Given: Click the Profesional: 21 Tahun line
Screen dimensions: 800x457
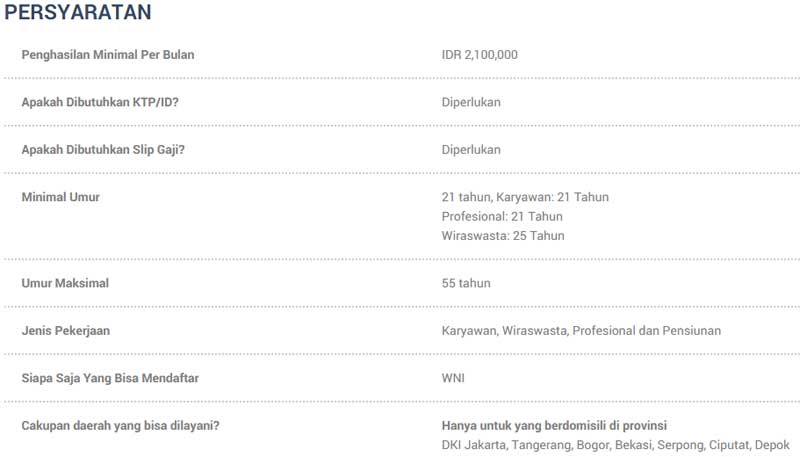Looking at the screenshot, I should (502, 216).
